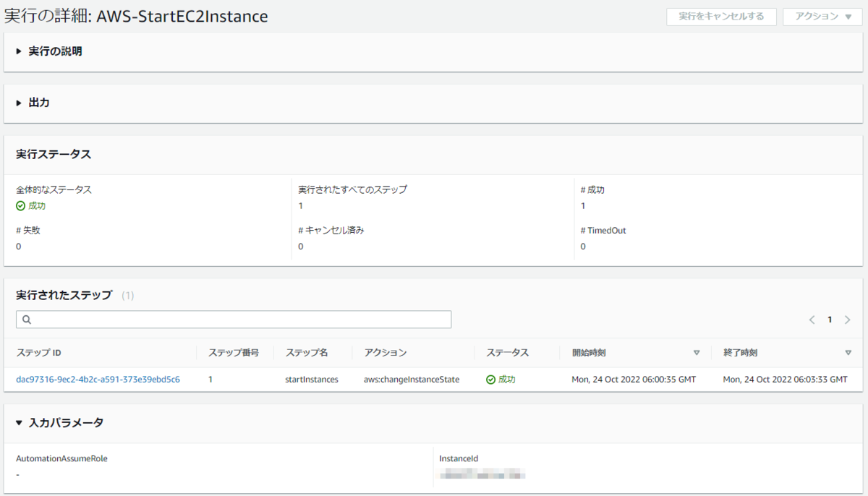This screenshot has height=496, width=868.
Task: Click the 実行ステータス section heading
Action: [x=54, y=154]
